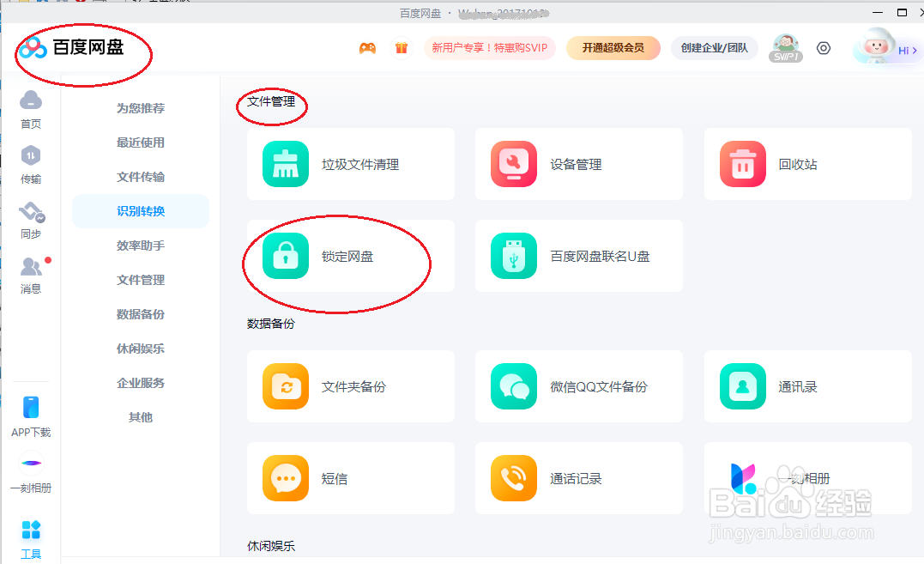Click the 创建企业/团队 button

coord(714,48)
